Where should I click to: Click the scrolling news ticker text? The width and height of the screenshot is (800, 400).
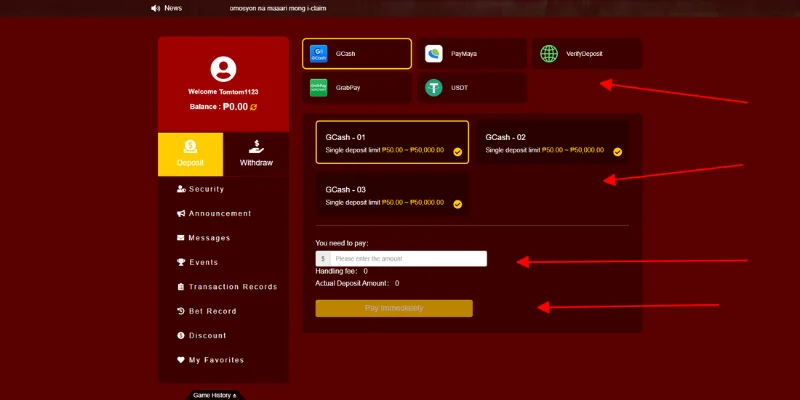(x=278, y=8)
